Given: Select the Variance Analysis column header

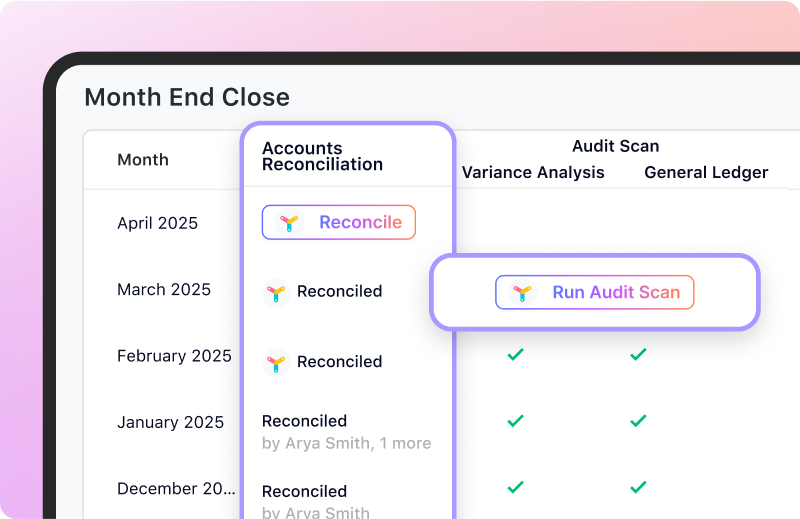Looking at the screenshot, I should pos(533,172).
